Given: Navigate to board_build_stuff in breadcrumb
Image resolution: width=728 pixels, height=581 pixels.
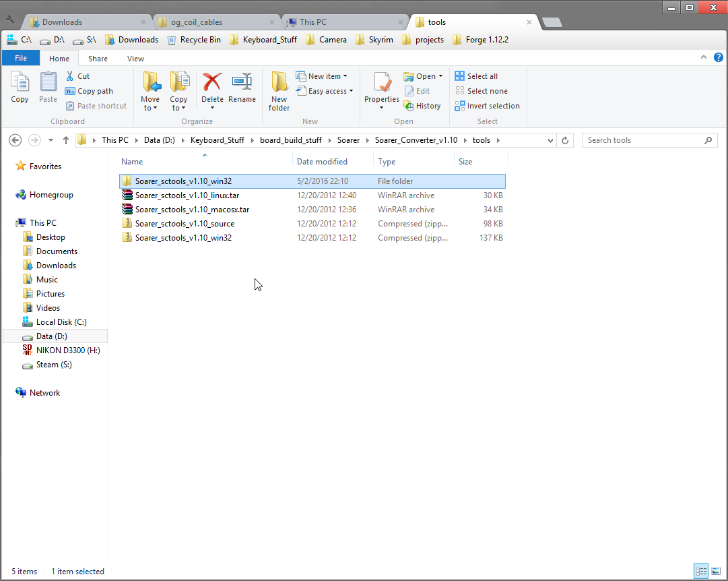Looking at the screenshot, I should pyautogui.click(x=291, y=140).
